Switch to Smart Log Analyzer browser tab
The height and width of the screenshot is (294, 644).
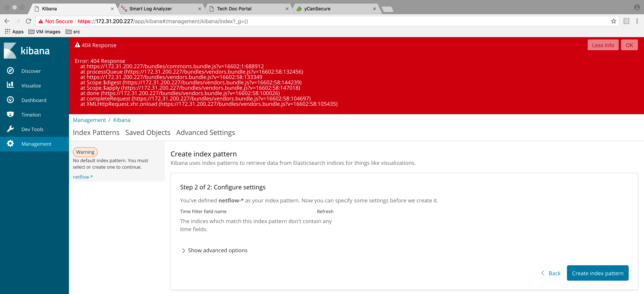coord(150,9)
